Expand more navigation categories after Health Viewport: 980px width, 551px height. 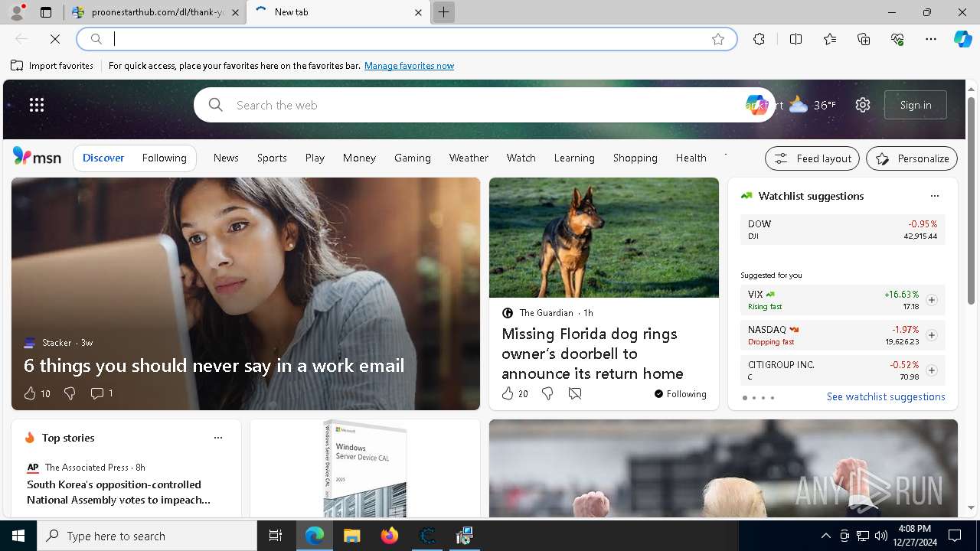(x=725, y=158)
